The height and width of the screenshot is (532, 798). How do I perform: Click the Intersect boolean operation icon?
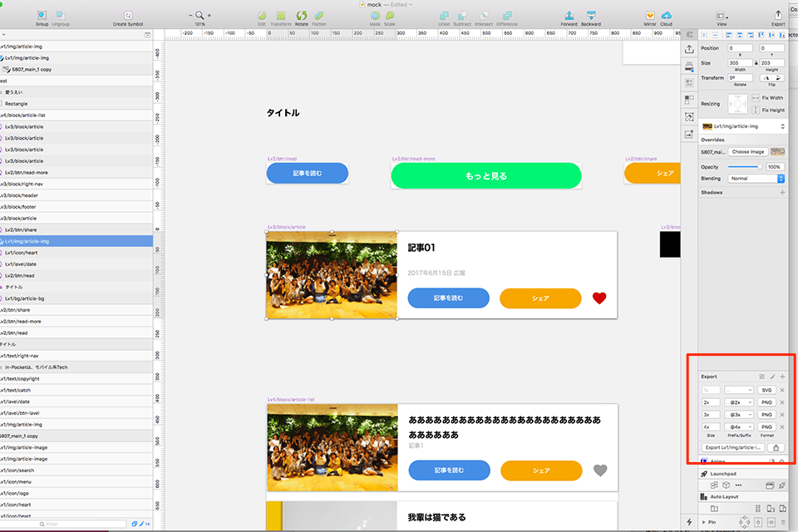(484, 15)
